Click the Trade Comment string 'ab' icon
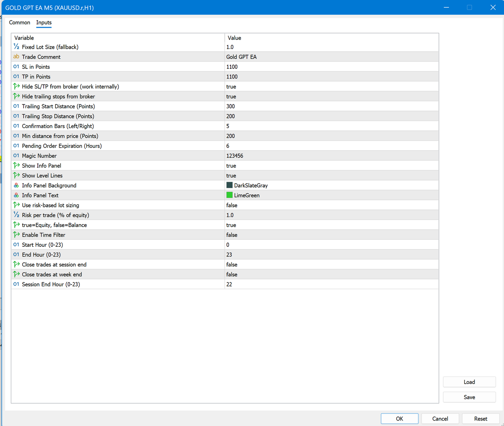504x426 pixels. click(16, 57)
